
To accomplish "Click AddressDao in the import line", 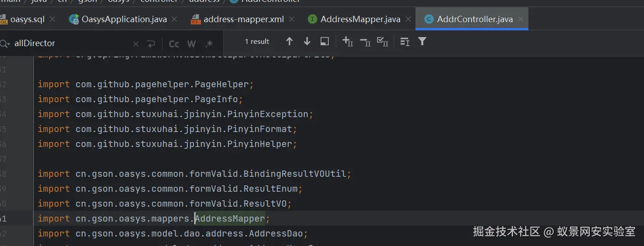I will 276,233.
